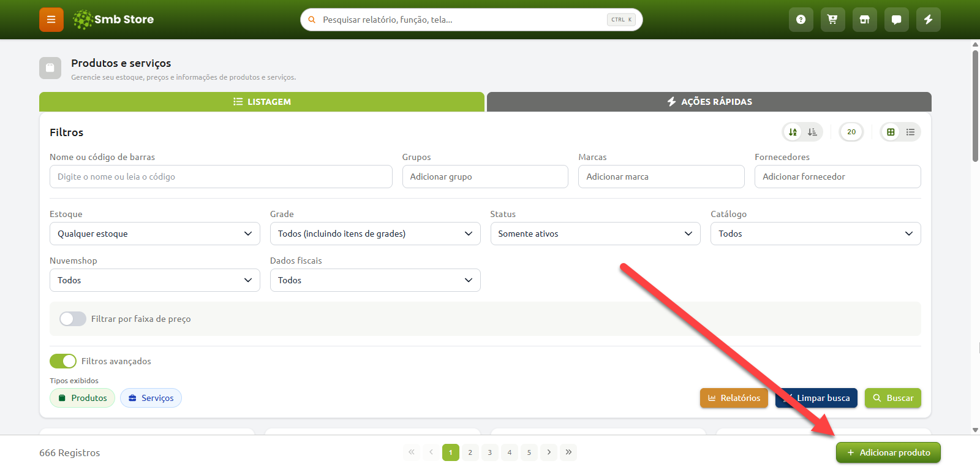Toggle the Serviços type chip

click(151, 398)
